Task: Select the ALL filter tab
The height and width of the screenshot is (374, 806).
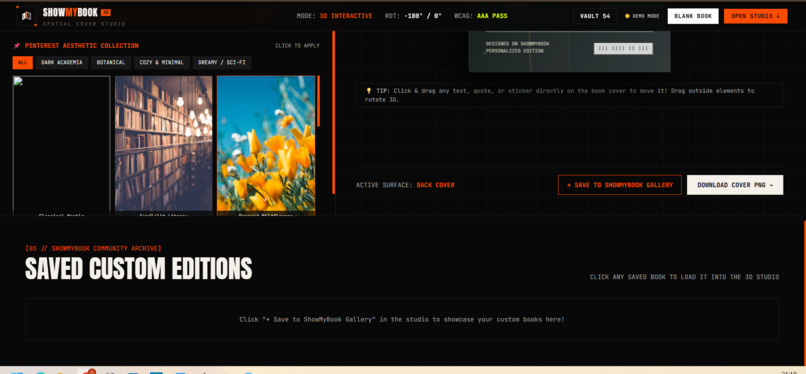Action: (x=23, y=63)
